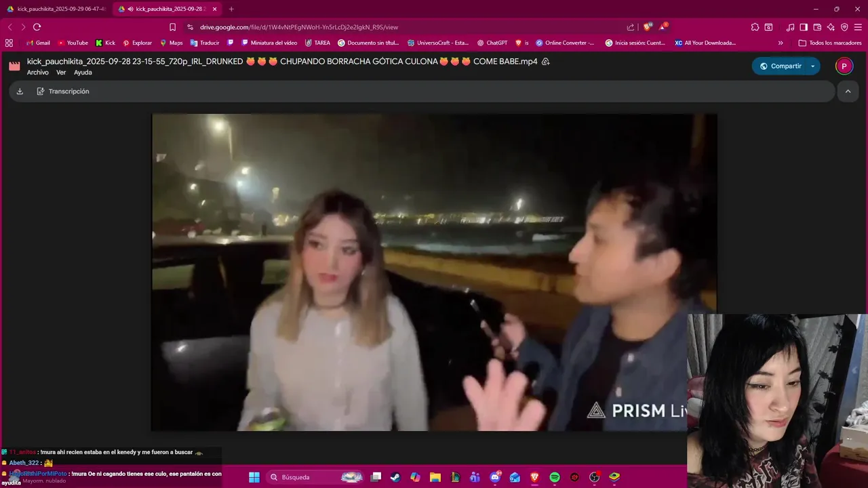Open the Explorar bookmark
Screen dimensions: 868x488
click(x=137, y=43)
